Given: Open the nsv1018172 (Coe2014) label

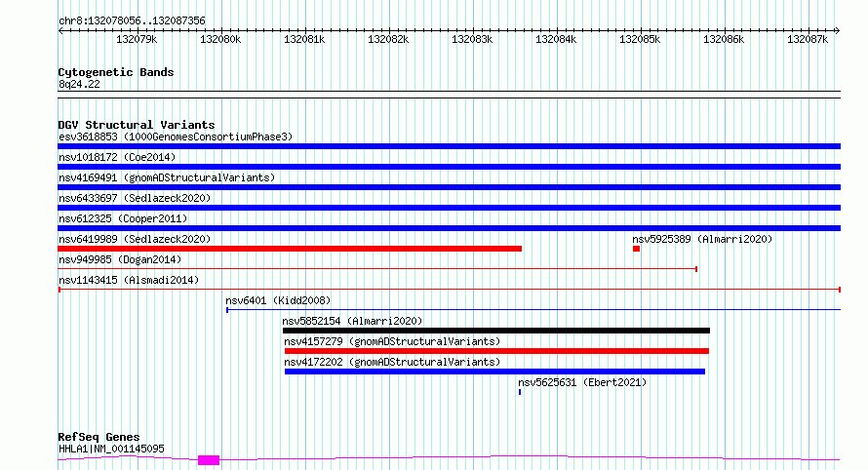Looking at the screenshot, I should click(117, 157).
